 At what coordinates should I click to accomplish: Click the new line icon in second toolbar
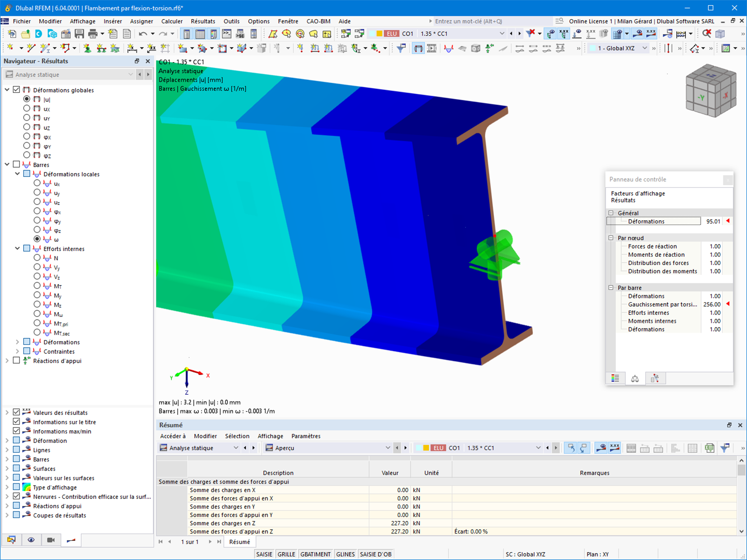pos(31,48)
